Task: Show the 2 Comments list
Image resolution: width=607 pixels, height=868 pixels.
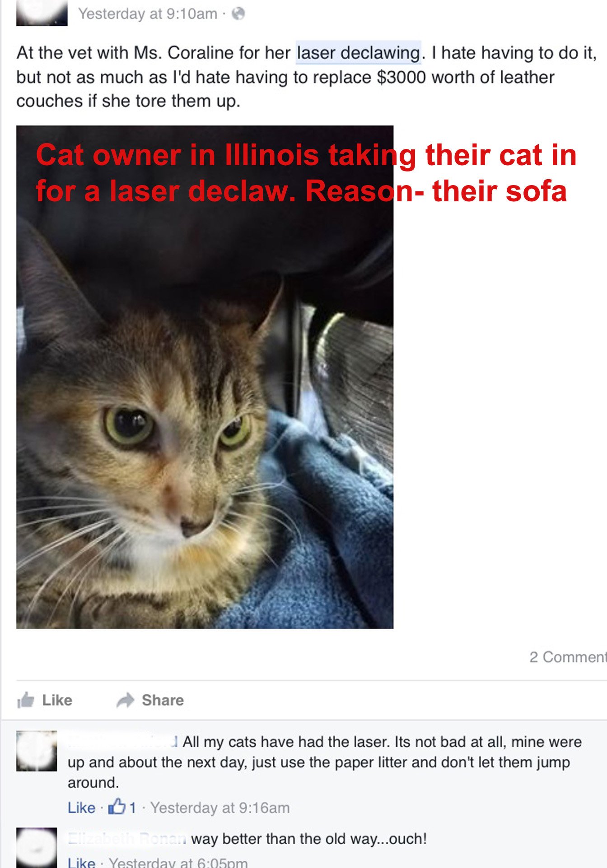Action: [x=568, y=657]
